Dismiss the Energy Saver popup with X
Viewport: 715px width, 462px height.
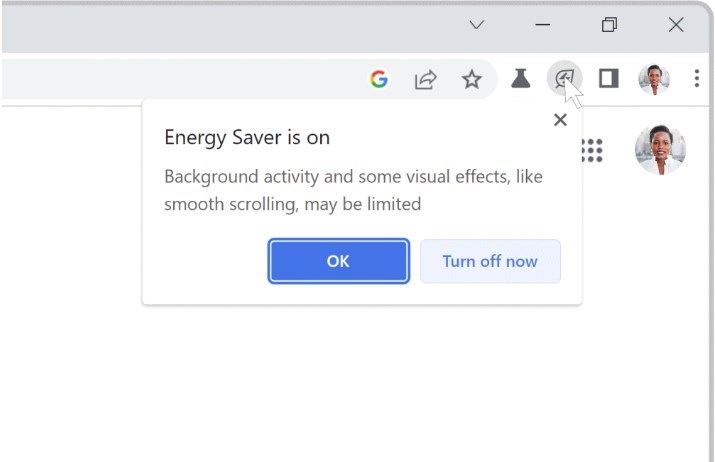pos(560,120)
